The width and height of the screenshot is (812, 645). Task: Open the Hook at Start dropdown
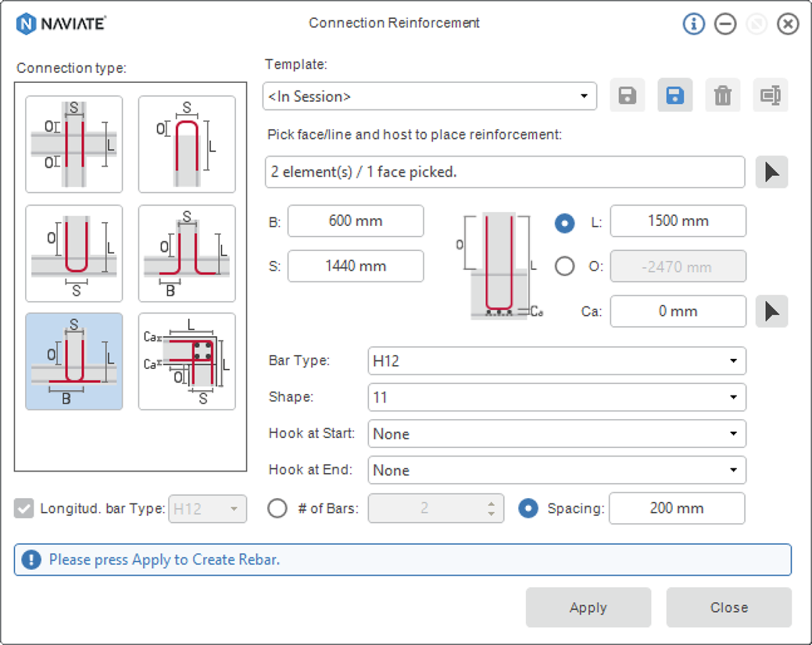(556, 433)
